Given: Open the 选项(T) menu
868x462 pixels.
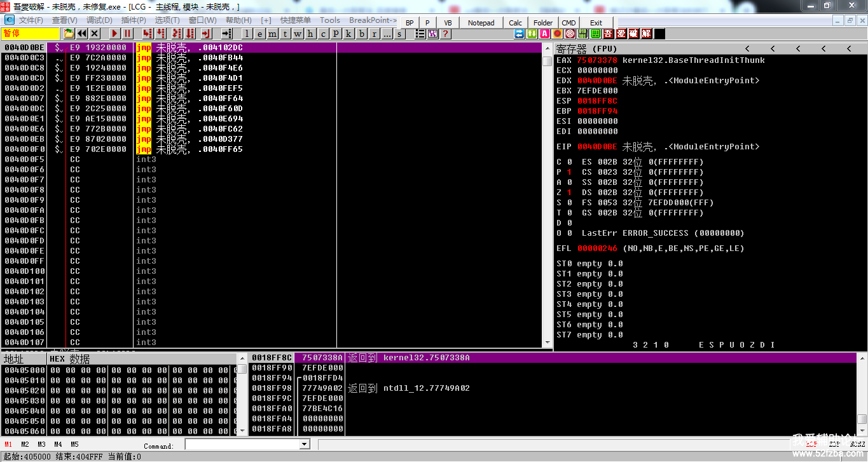Looking at the screenshot, I should 167,20.
